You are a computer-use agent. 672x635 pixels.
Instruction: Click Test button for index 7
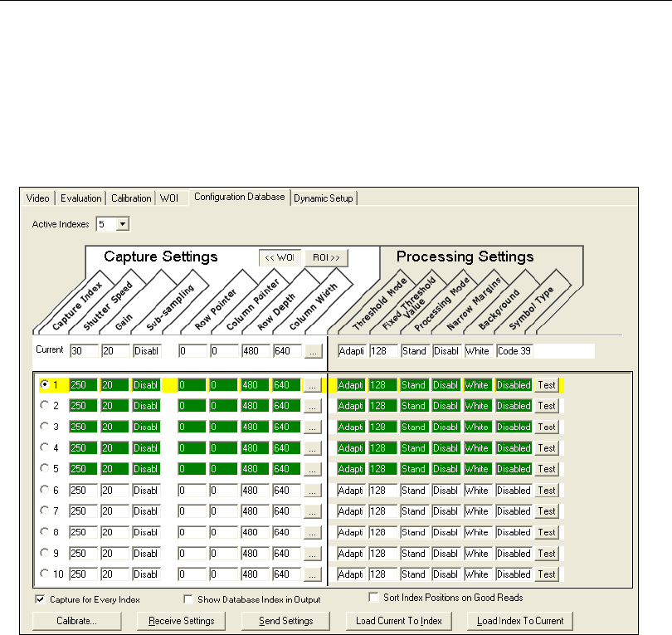coord(547,511)
